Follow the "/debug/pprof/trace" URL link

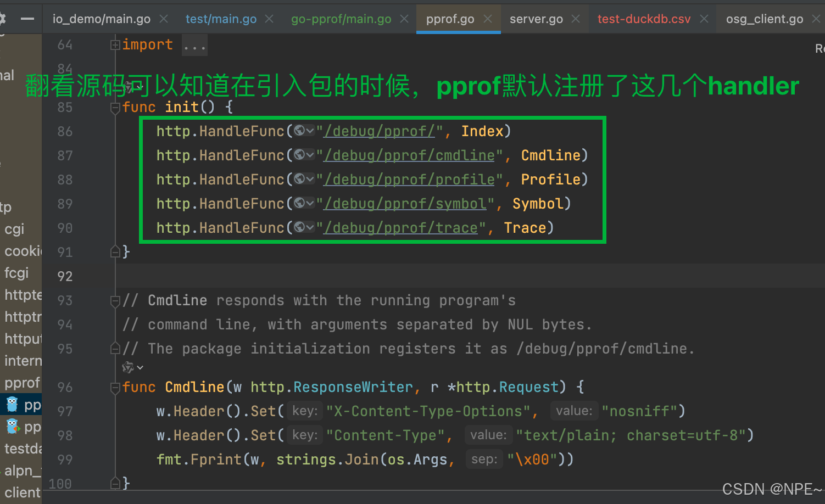click(401, 228)
